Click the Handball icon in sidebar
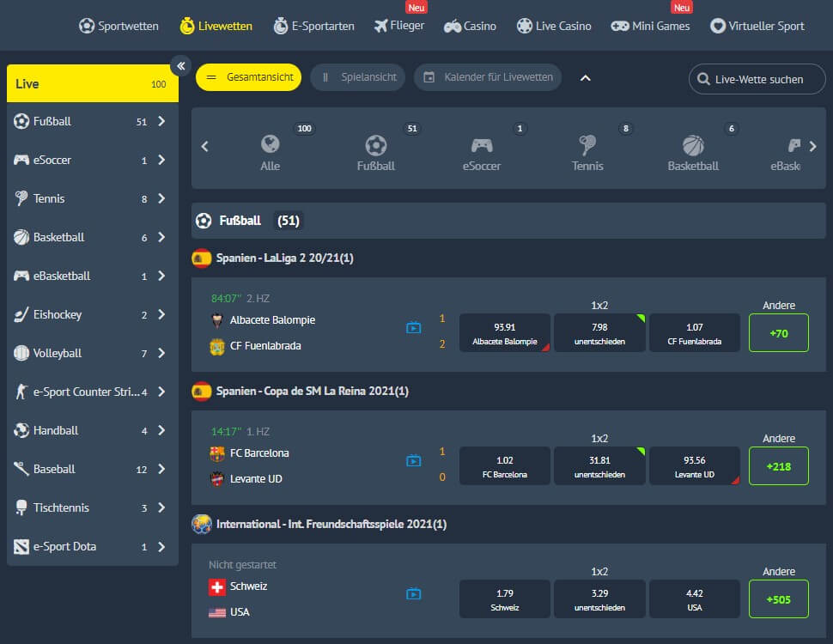833x644 pixels. pos(21,430)
